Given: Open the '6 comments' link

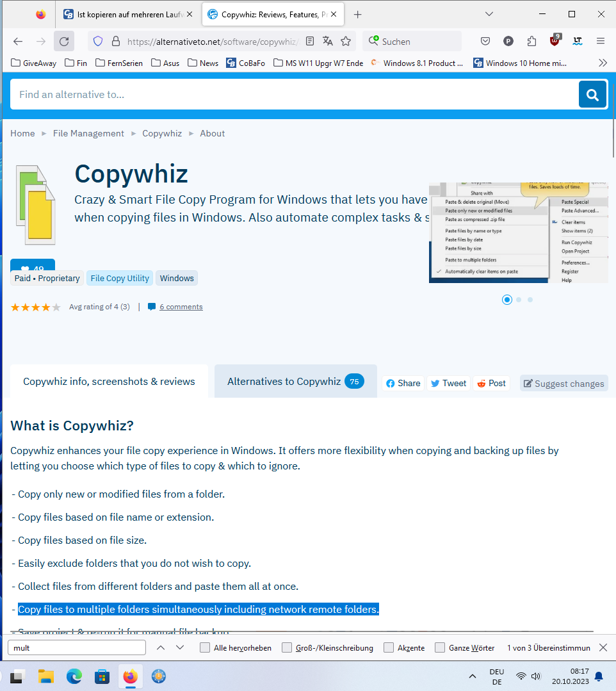Looking at the screenshot, I should 181,307.
